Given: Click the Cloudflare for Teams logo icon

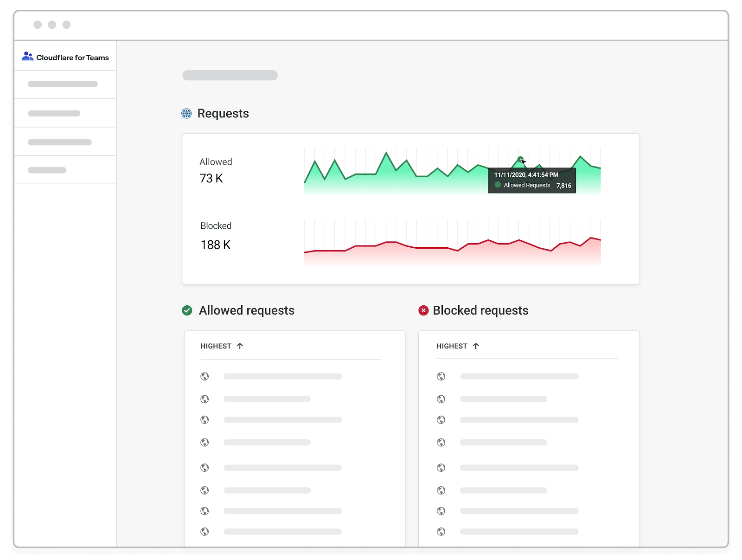Looking at the screenshot, I should tap(27, 57).
